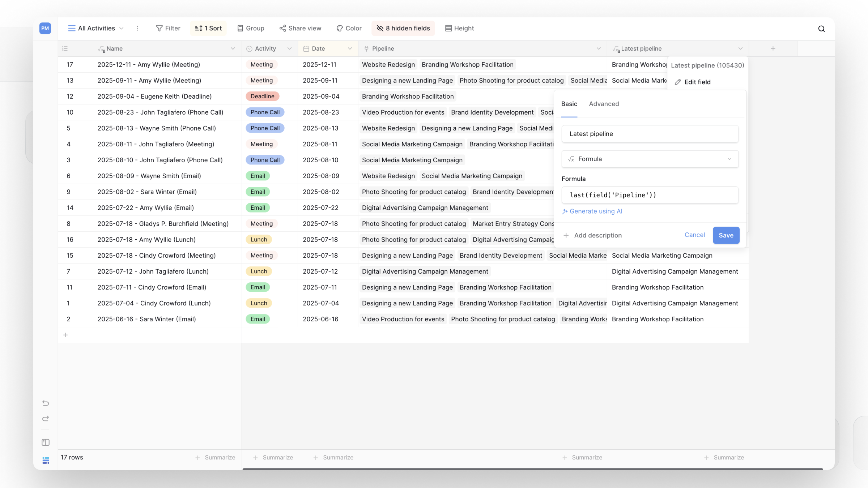Expand the All Activities view dropdown
Image resolution: width=868 pixels, height=488 pixels.
tap(96, 28)
